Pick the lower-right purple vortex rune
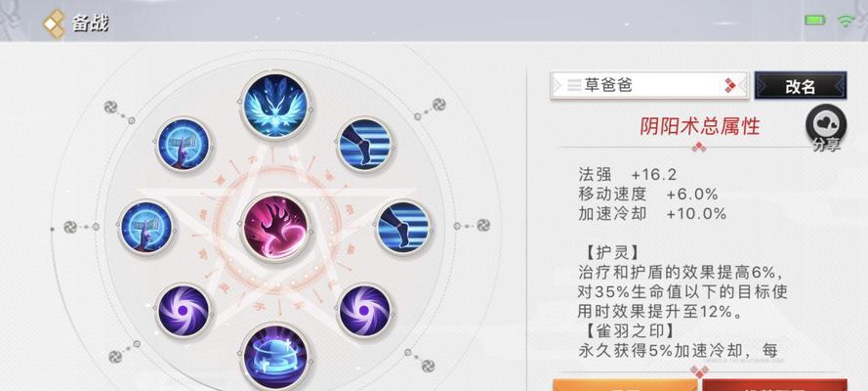The width and height of the screenshot is (868, 391). [365, 310]
